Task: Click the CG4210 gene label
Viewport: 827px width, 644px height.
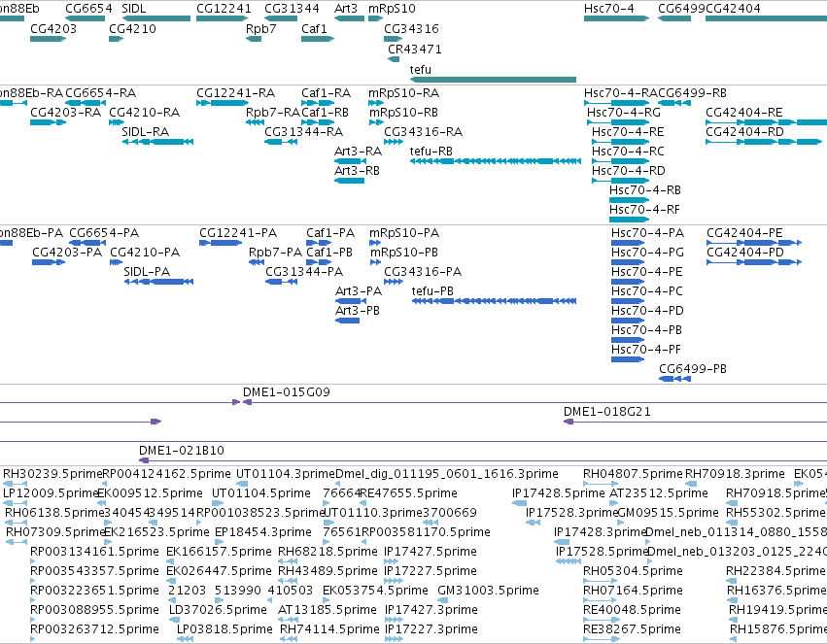Action: [132, 28]
